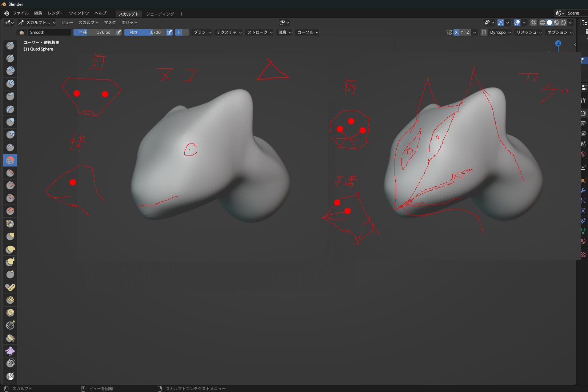Pick the Clay Strips brush

tap(10, 84)
